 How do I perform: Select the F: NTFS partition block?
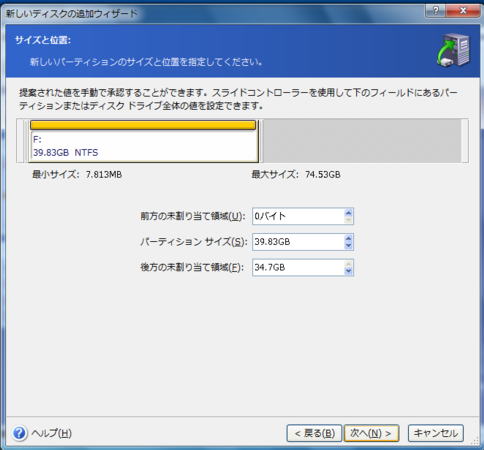tap(143, 141)
